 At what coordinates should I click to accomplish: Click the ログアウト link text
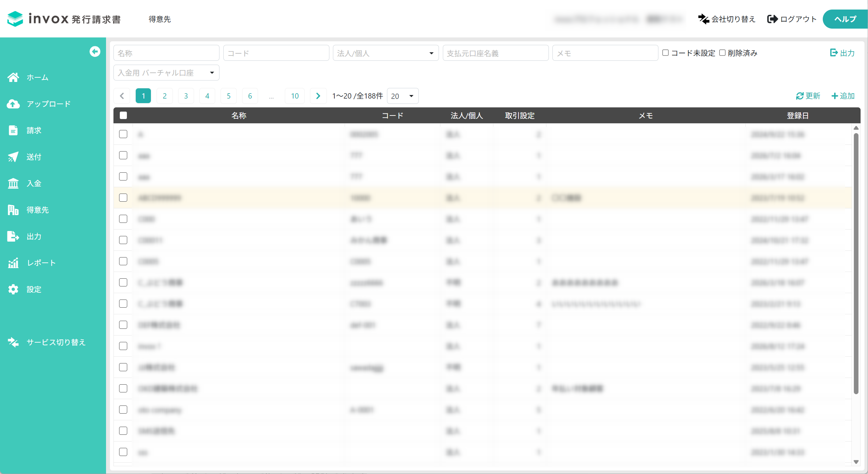(x=798, y=19)
